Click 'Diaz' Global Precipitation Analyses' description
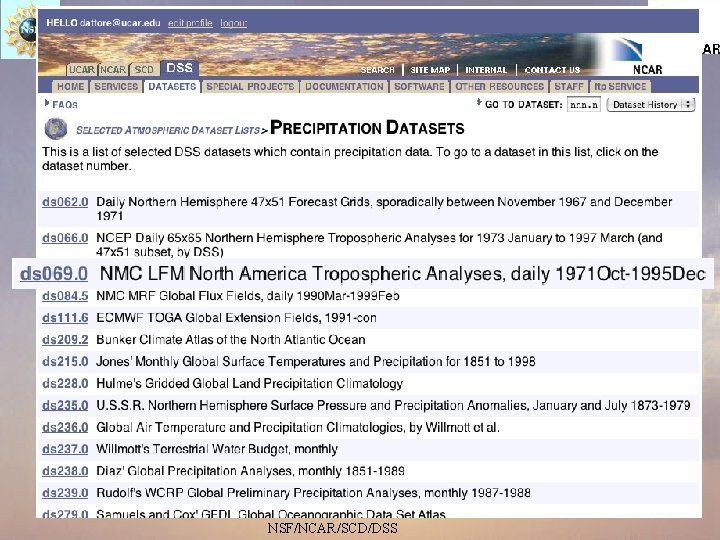720x540 pixels. click(250, 471)
